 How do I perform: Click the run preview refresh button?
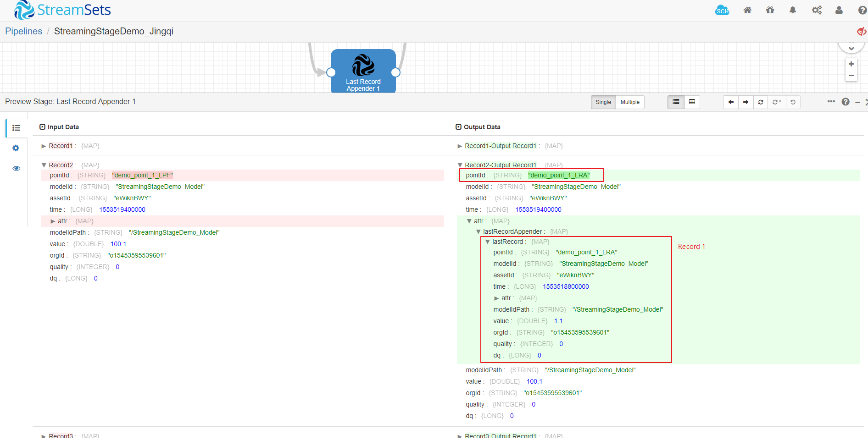[x=761, y=102]
